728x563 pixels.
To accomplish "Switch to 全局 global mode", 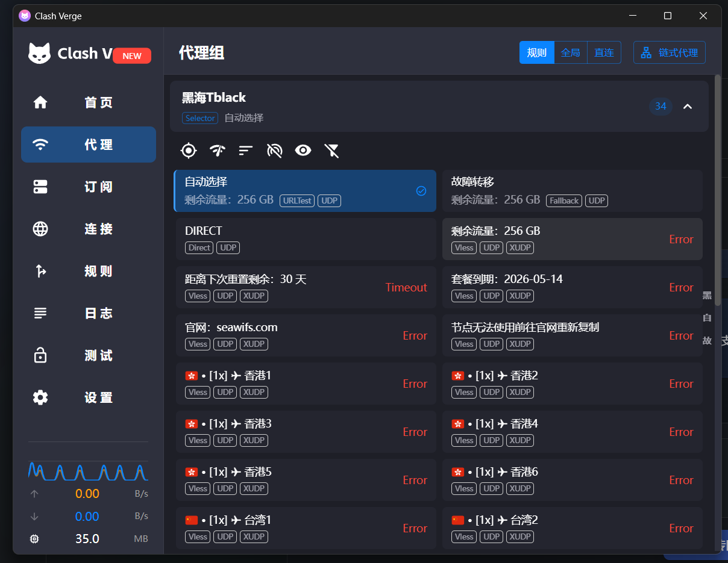I will 570,53.
